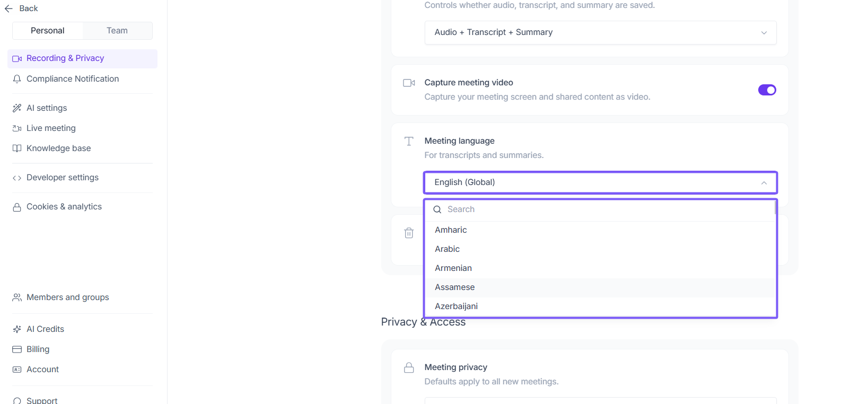Click the Cookies & analytics lock icon
The width and height of the screenshot is (868, 404).
(17, 207)
